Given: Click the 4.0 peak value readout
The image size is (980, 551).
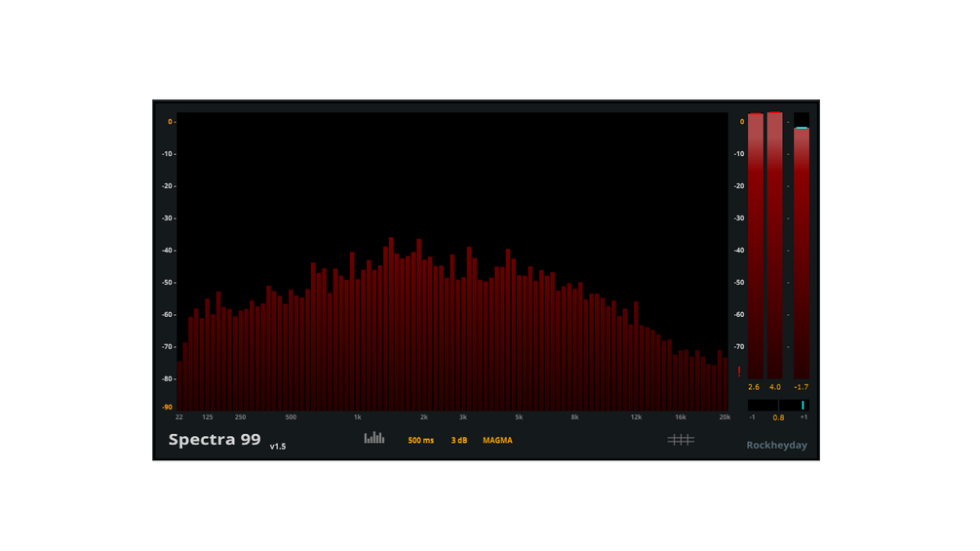Looking at the screenshot, I should (x=775, y=387).
